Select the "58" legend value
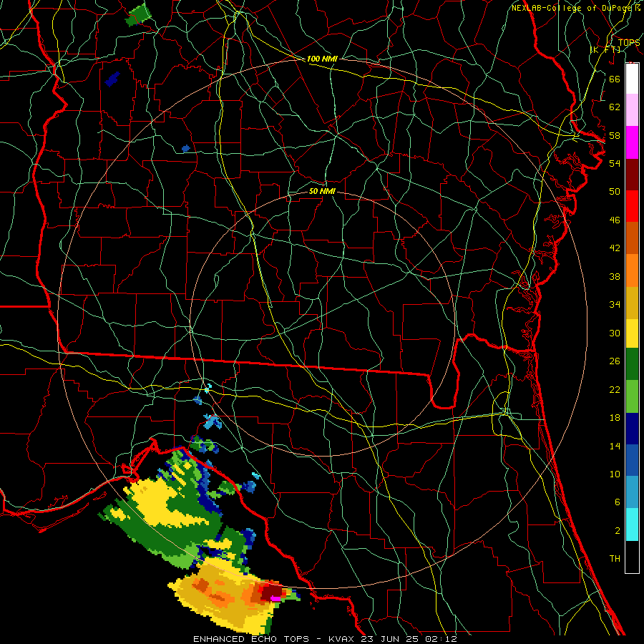The height and width of the screenshot is (644, 644). click(x=615, y=135)
